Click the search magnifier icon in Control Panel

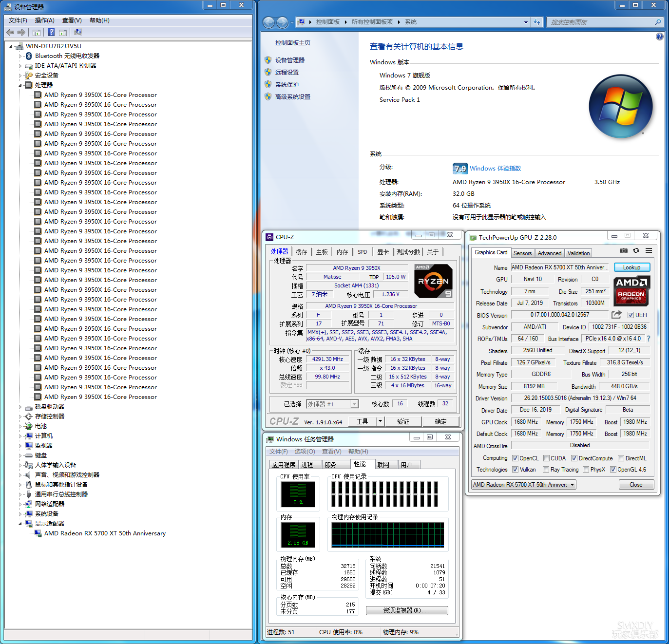[658, 22]
